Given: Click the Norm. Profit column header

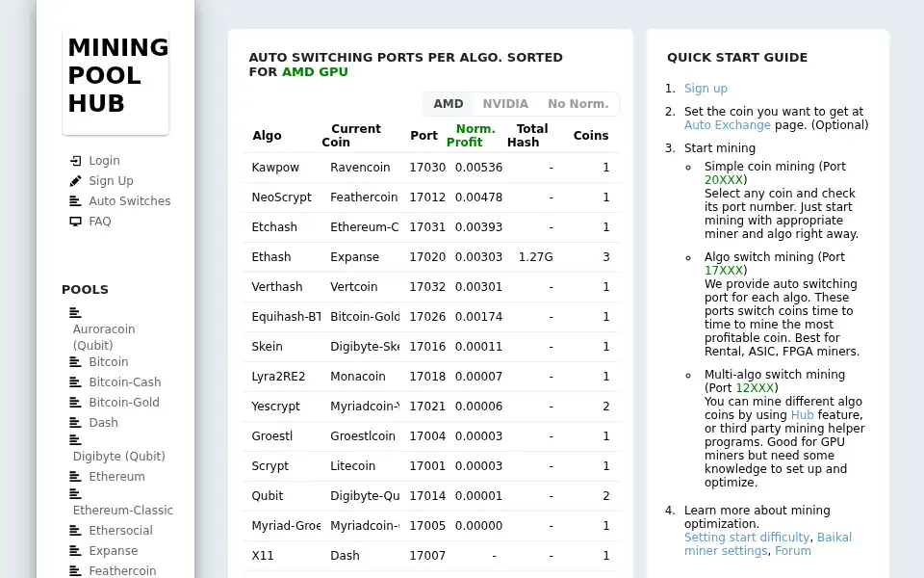Looking at the screenshot, I should (x=471, y=135).
